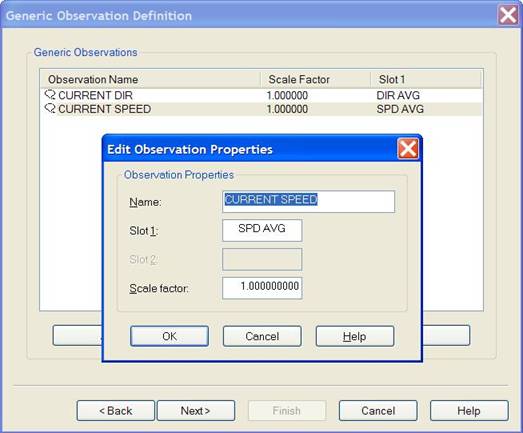Click the CURRENT DIR observation icon
Screen dimensions: 523x433
click(50, 95)
